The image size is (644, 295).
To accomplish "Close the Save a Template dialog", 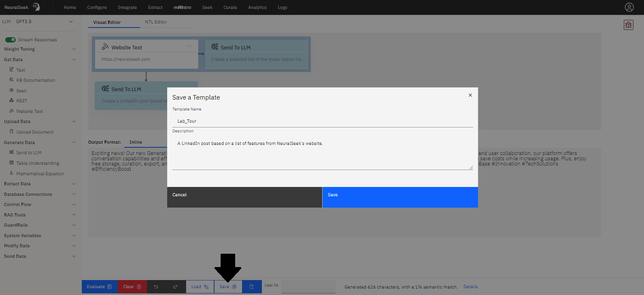I will coord(470,95).
